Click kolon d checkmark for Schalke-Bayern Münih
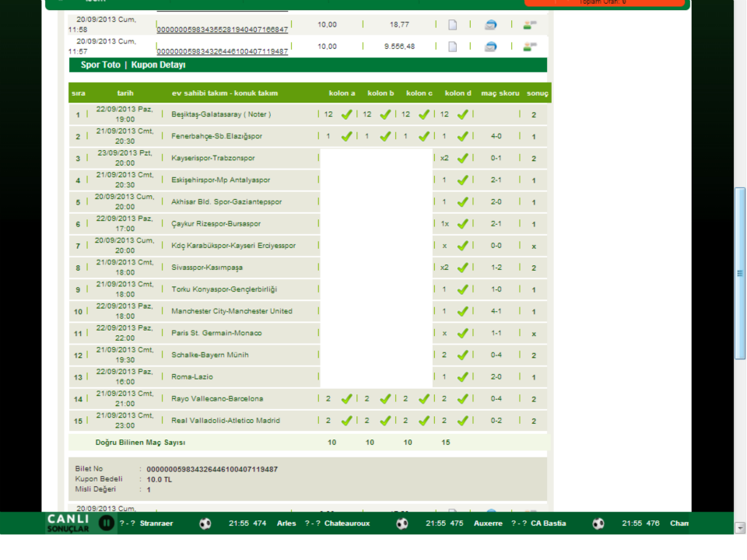 pyautogui.click(x=462, y=355)
